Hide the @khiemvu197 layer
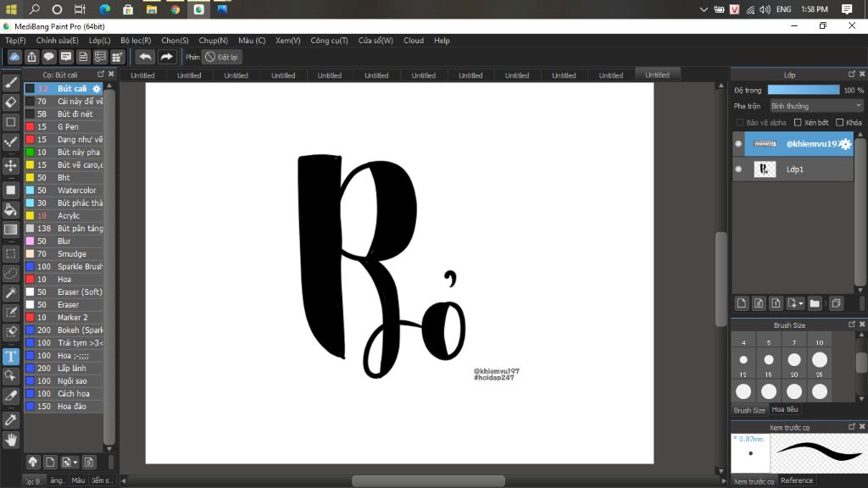The height and width of the screenshot is (488, 868). click(738, 144)
